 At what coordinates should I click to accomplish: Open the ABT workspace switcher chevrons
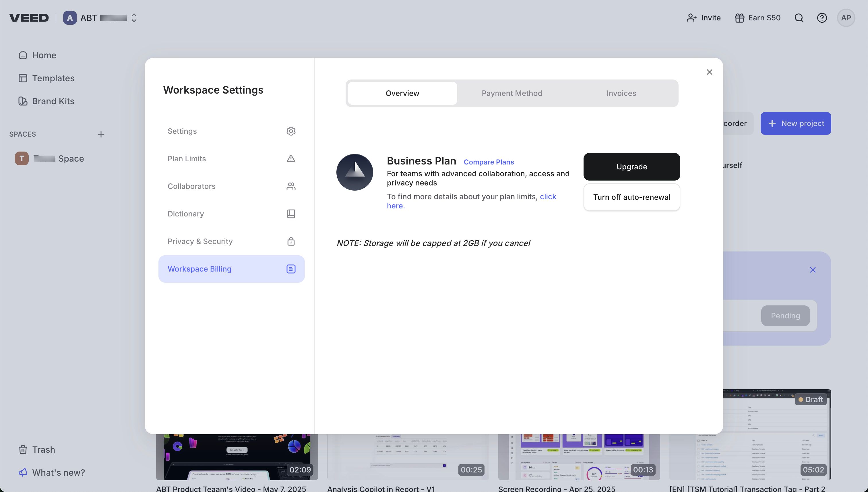tap(134, 18)
